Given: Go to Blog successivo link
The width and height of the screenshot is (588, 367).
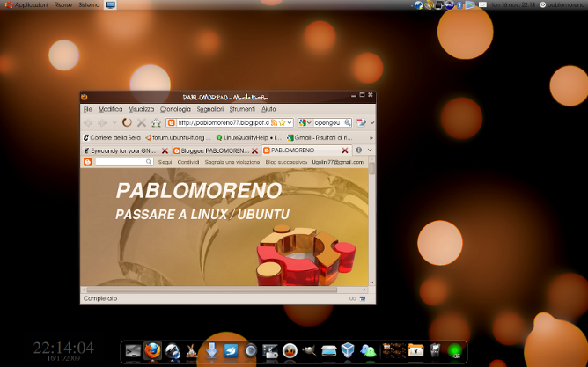Looking at the screenshot, I should pos(286,162).
